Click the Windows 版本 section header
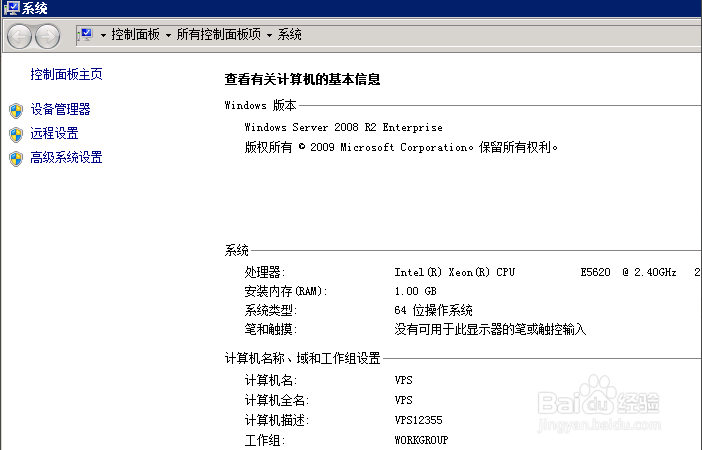 (260, 105)
